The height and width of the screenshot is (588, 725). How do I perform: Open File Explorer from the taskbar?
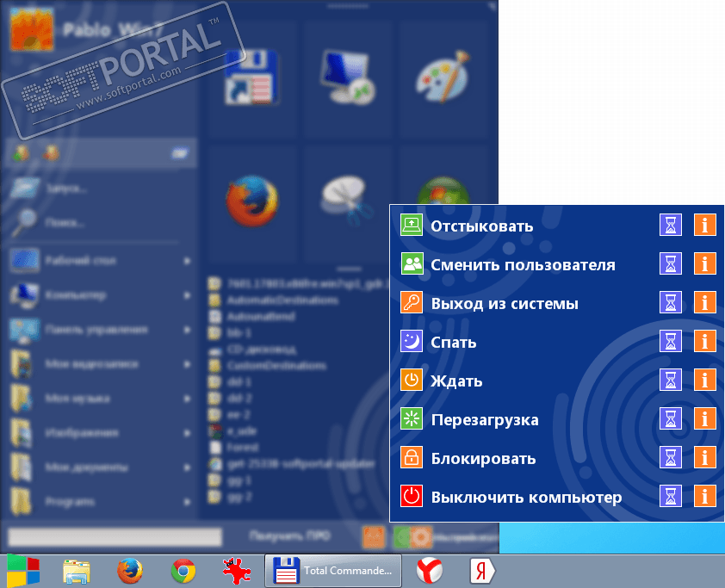(77, 572)
